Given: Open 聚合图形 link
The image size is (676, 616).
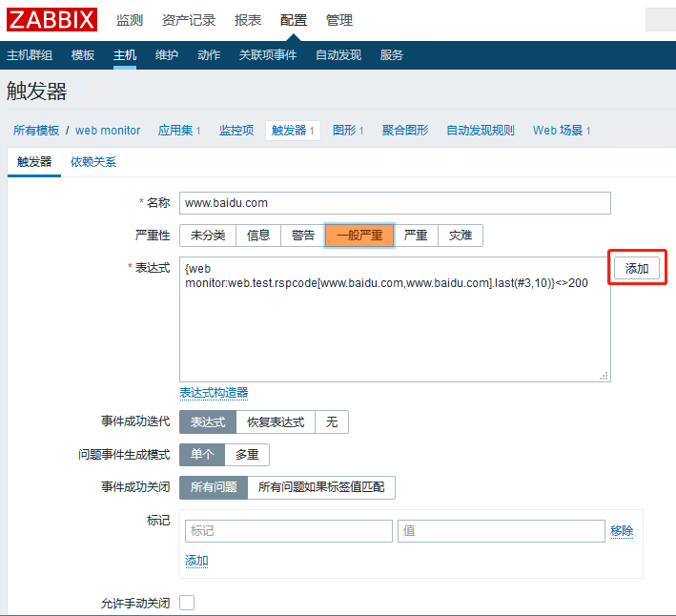Looking at the screenshot, I should [405, 131].
